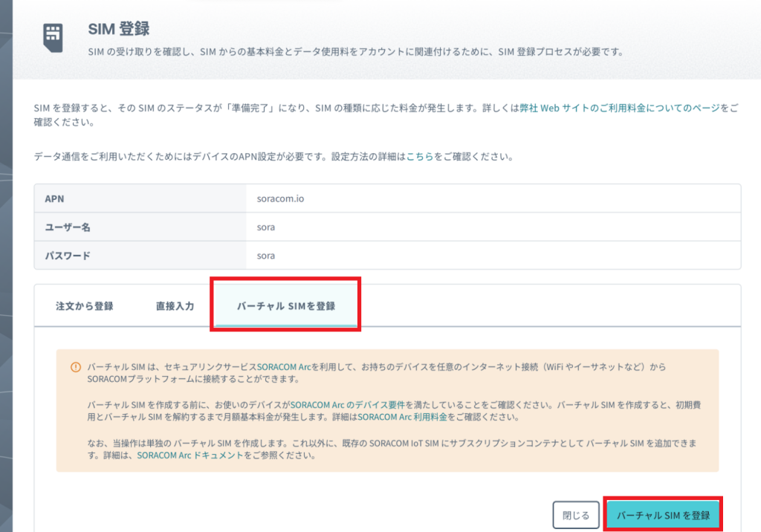The image size is (761, 532).
Task: Click the teal バーチャル SIM を登録 button
Action: 663,515
